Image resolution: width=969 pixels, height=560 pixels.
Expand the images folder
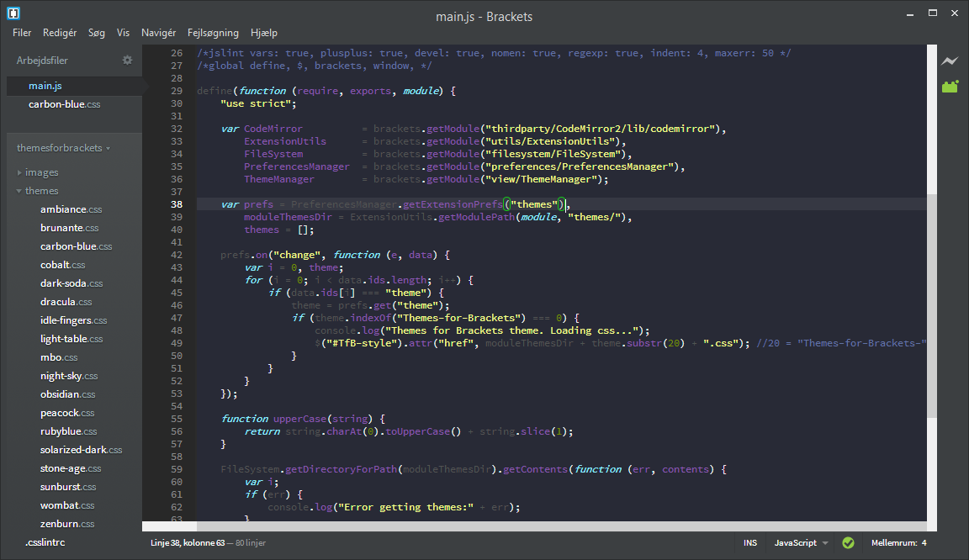coord(41,172)
